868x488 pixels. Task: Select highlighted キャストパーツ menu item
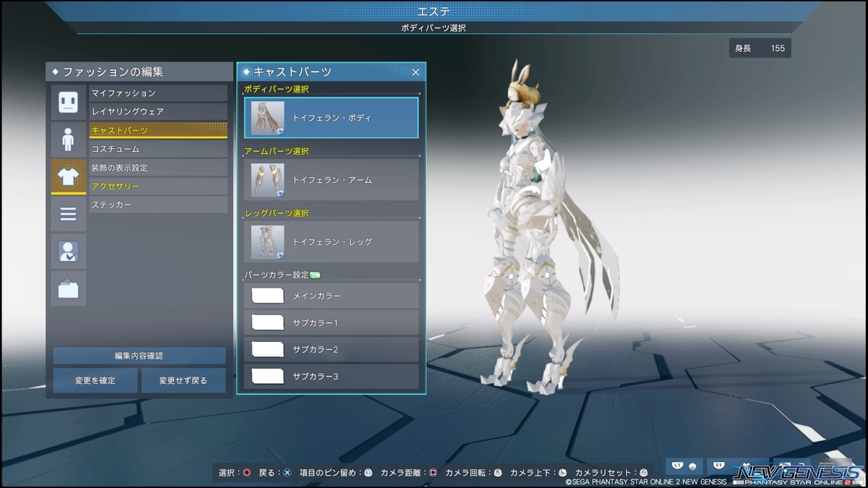[158, 130]
